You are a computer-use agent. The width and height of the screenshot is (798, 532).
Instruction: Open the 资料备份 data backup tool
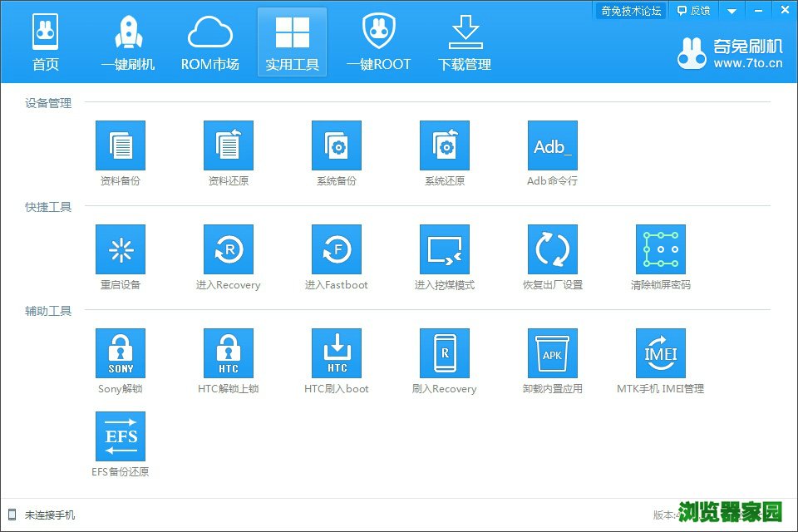point(121,145)
